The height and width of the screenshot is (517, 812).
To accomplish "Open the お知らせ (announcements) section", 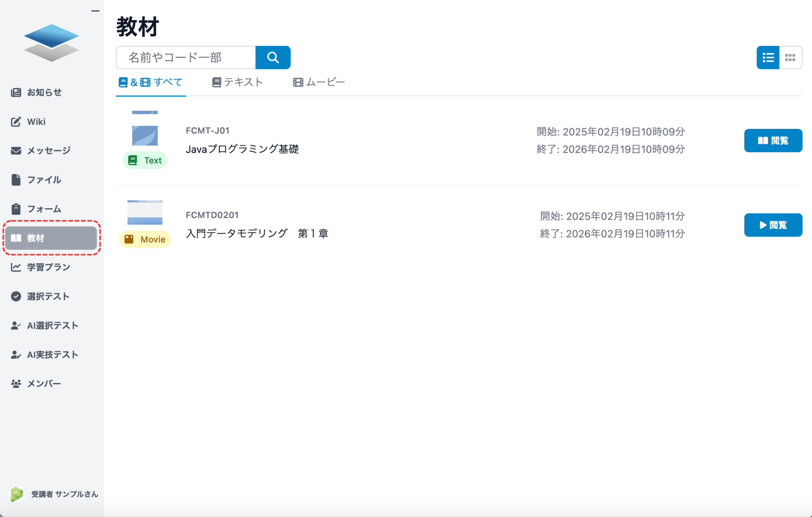I will pos(44,92).
